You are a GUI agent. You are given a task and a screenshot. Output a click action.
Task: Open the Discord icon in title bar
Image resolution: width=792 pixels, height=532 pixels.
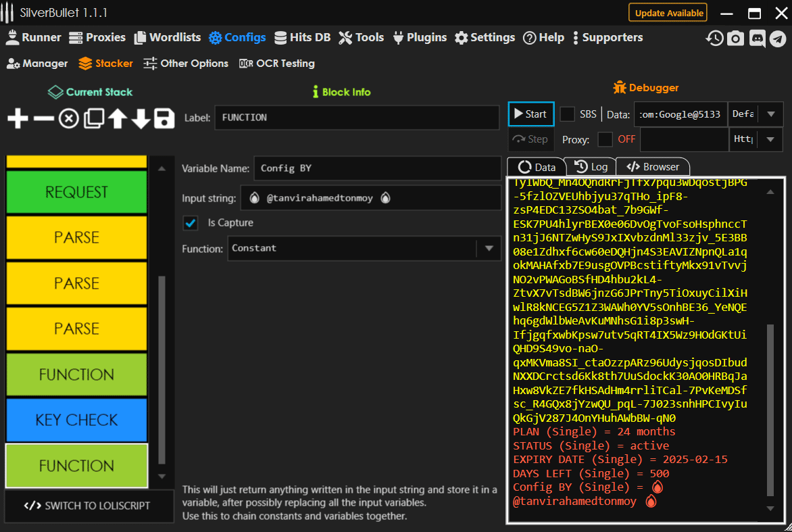757,39
